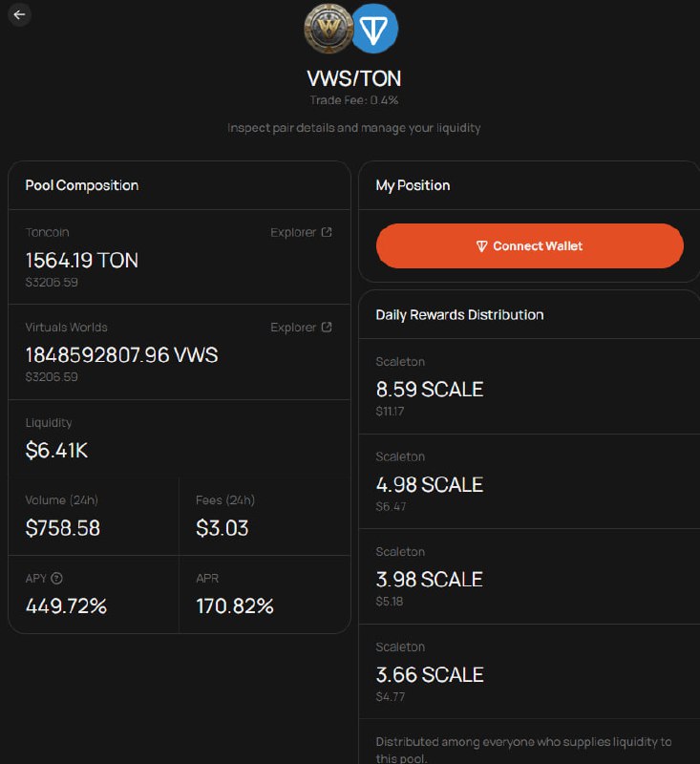Click the blue TON token logo
Image resolution: width=700 pixels, height=764 pixels.
click(374, 29)
